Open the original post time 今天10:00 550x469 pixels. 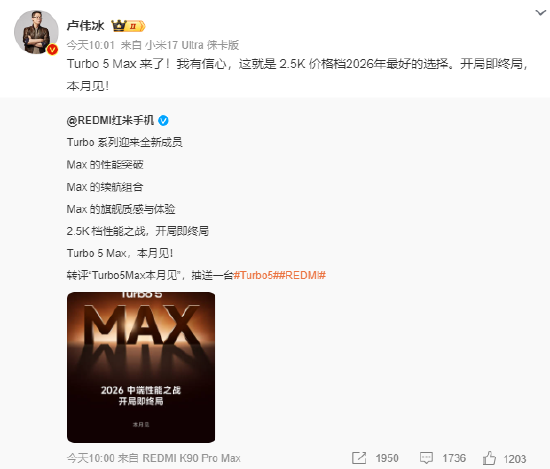[91, 458]
